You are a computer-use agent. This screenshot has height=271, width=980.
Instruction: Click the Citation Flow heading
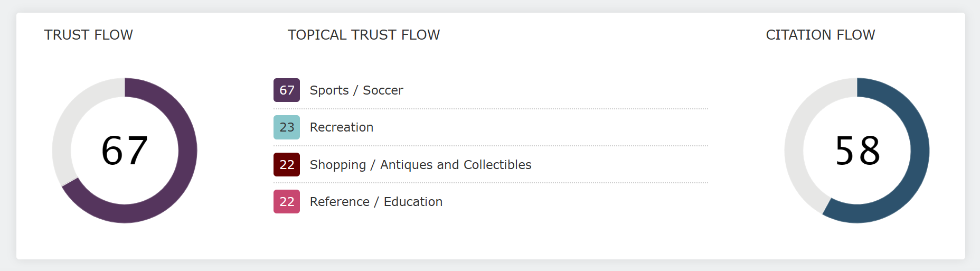pos(820,35)
